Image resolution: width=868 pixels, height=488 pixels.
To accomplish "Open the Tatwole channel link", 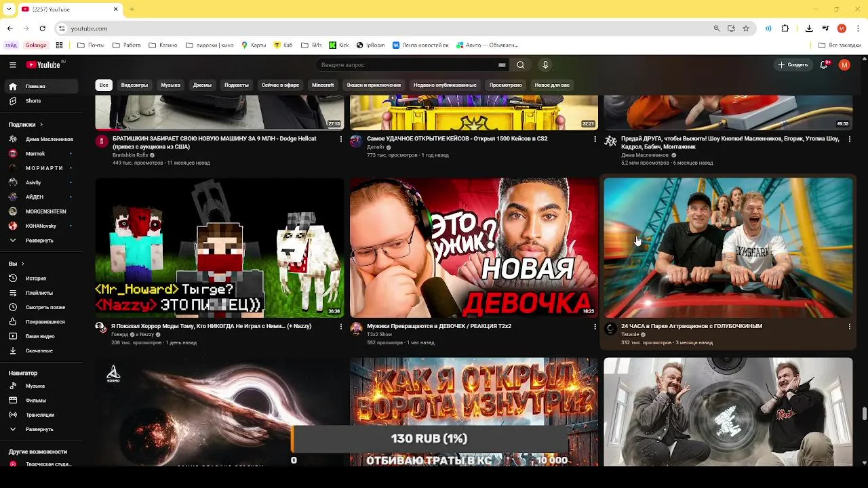I will 630,334.
